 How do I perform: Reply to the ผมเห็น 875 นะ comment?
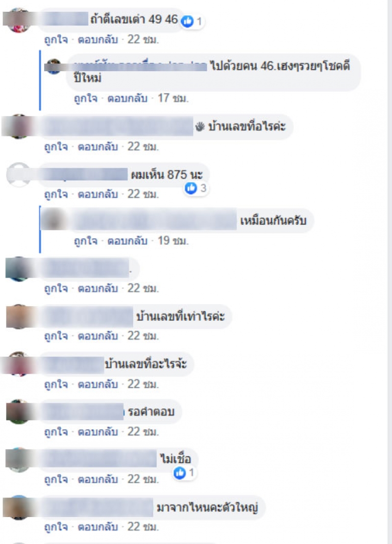click(98, 194)
